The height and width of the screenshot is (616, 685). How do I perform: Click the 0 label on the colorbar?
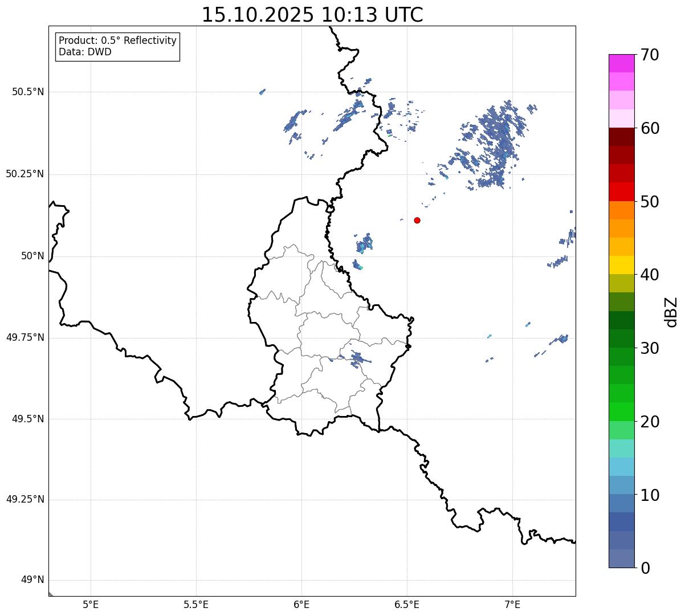(645, 568)
